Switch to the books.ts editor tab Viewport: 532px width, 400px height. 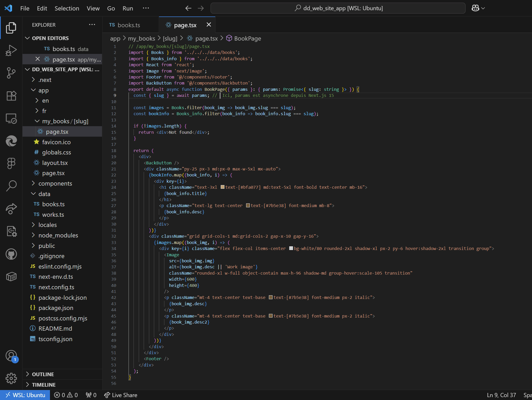pos(129,25)
